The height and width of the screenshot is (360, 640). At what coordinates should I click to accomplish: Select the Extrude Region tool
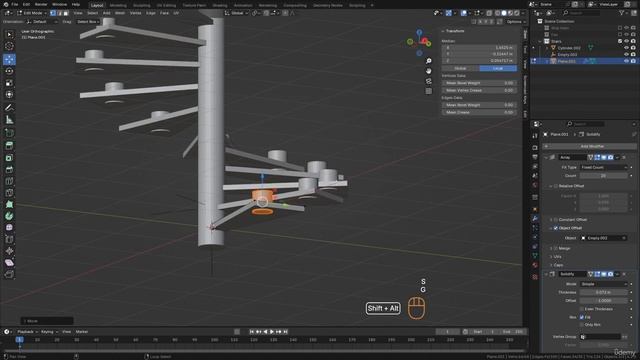point(9,146)
